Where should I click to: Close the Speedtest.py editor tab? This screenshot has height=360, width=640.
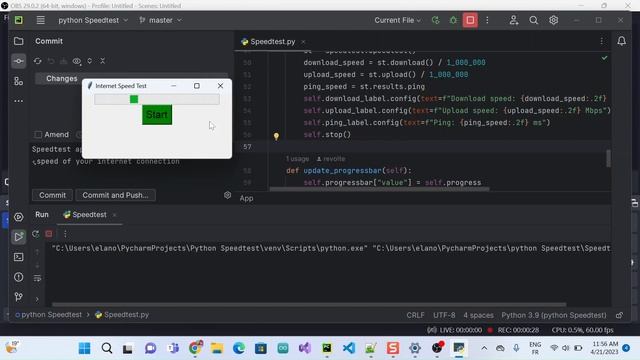tap(303, 42)
